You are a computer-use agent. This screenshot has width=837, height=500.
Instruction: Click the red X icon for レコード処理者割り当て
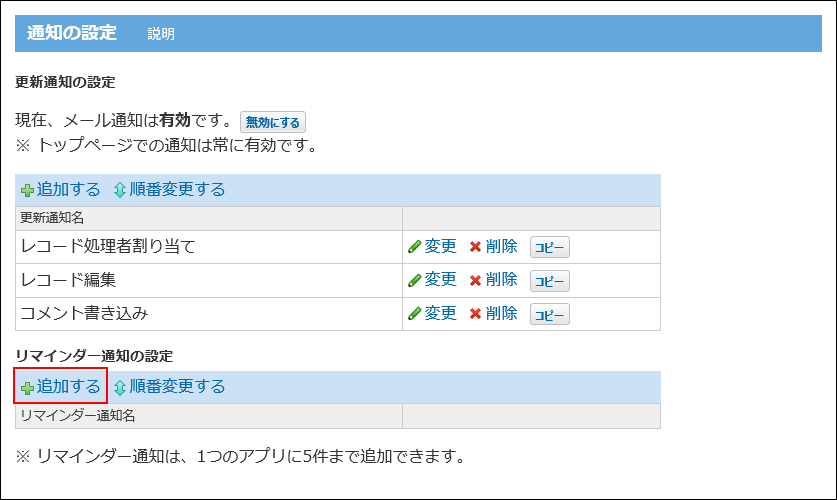476,247
